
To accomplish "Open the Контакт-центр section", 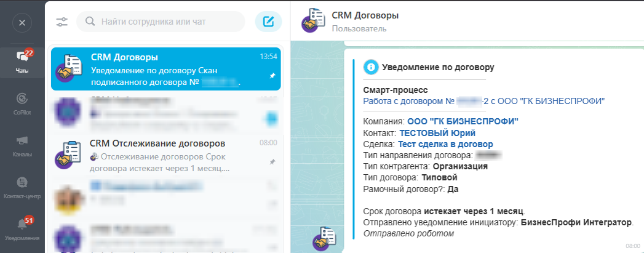I will pos(22,187).
